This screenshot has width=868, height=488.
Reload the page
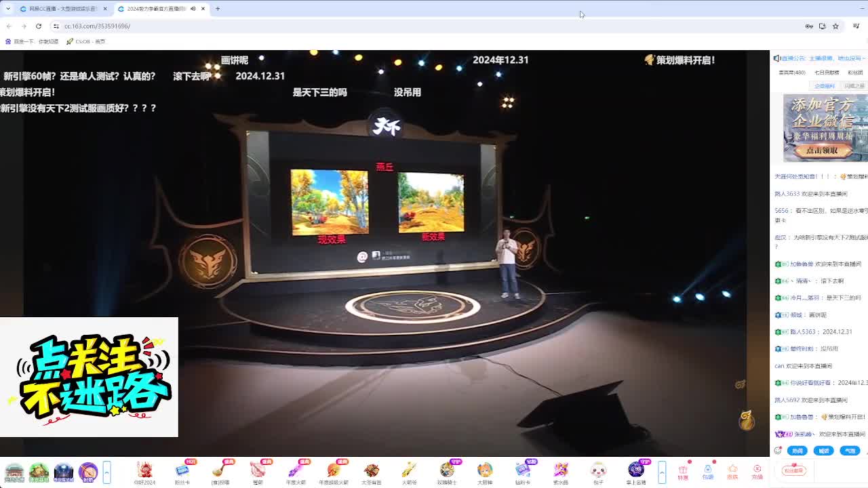coord(39,26)
